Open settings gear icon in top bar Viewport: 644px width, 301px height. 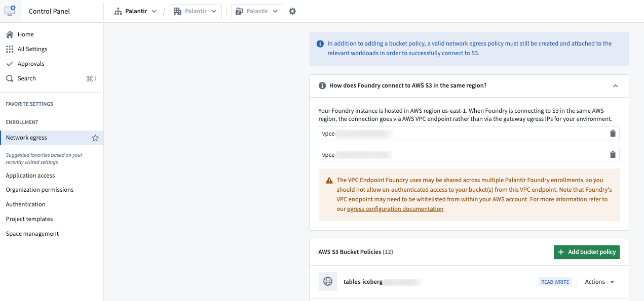(292, 11)
